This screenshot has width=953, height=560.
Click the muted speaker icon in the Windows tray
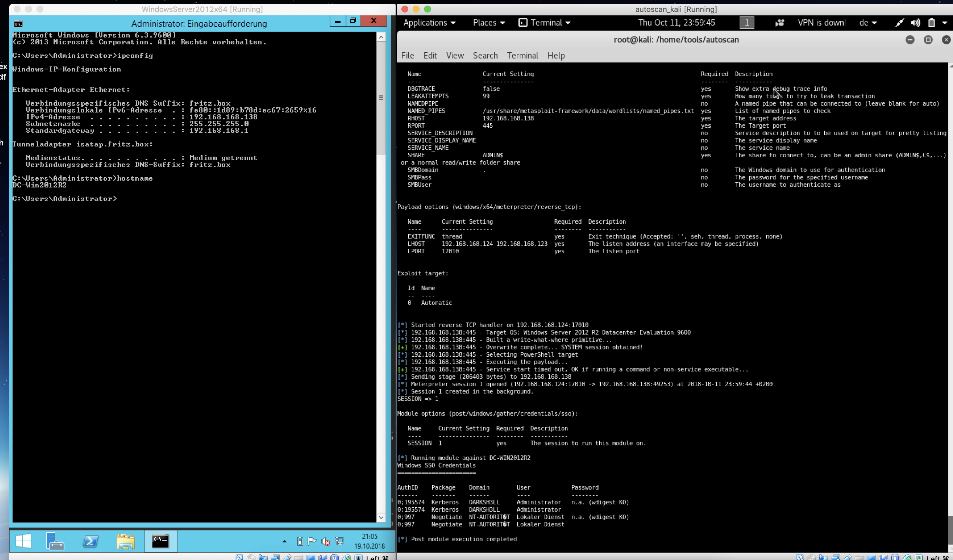(325, 541)
